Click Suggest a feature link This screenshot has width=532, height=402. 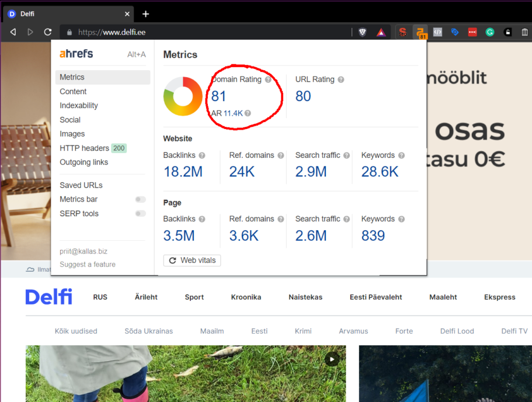point(88,265)
